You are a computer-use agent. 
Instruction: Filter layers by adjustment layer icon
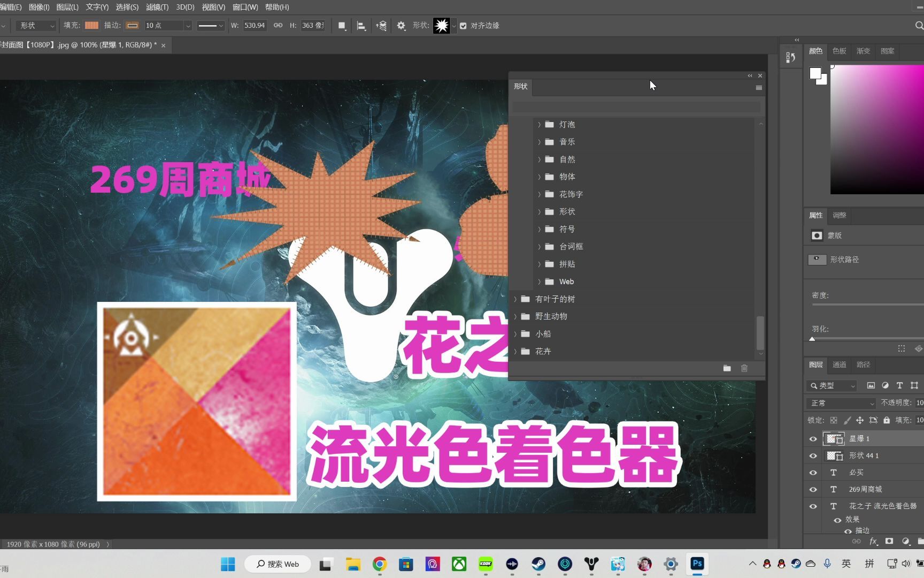(x=885, y=385)
